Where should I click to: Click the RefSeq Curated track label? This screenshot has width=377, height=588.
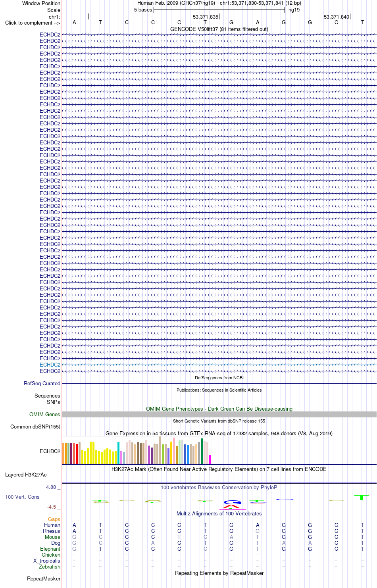click(x=42, y=383)
